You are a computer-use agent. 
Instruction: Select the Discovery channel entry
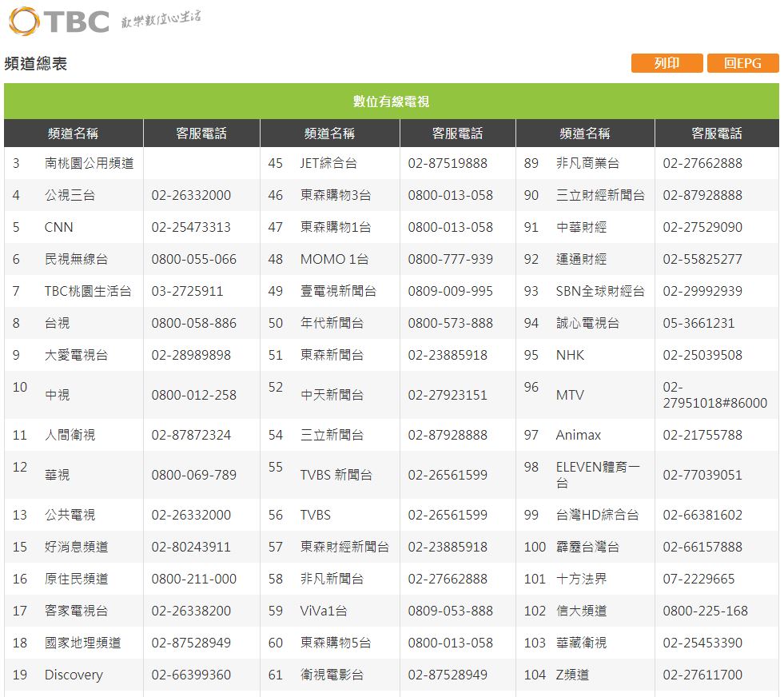click(x=73, y=675)
